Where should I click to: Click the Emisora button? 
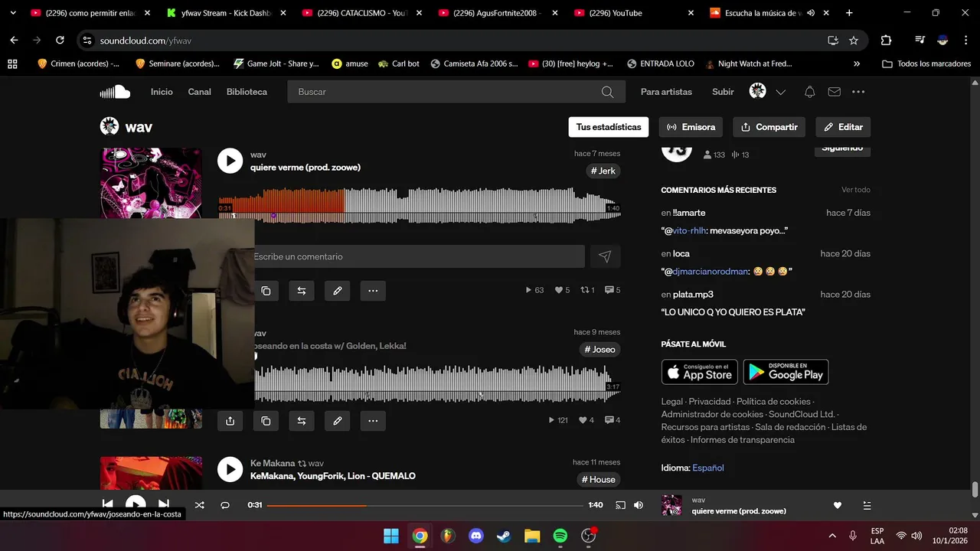click(x=691, y=127)
